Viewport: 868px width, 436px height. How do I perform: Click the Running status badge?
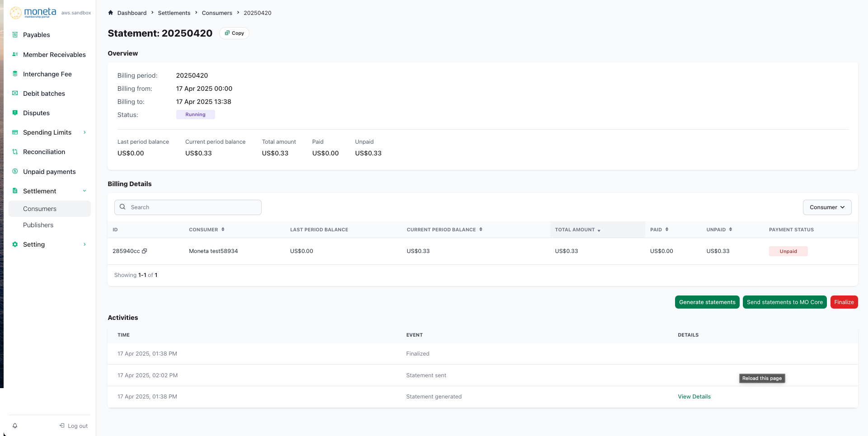click(195, 114)
